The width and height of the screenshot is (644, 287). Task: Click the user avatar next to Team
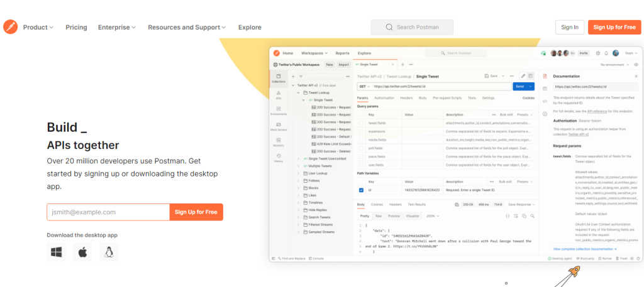tap(616, 53)
